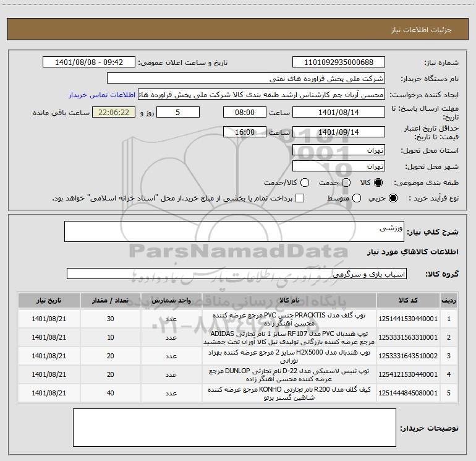
Task: Click the ردیف column header
Action: click(x=449, y=301)
